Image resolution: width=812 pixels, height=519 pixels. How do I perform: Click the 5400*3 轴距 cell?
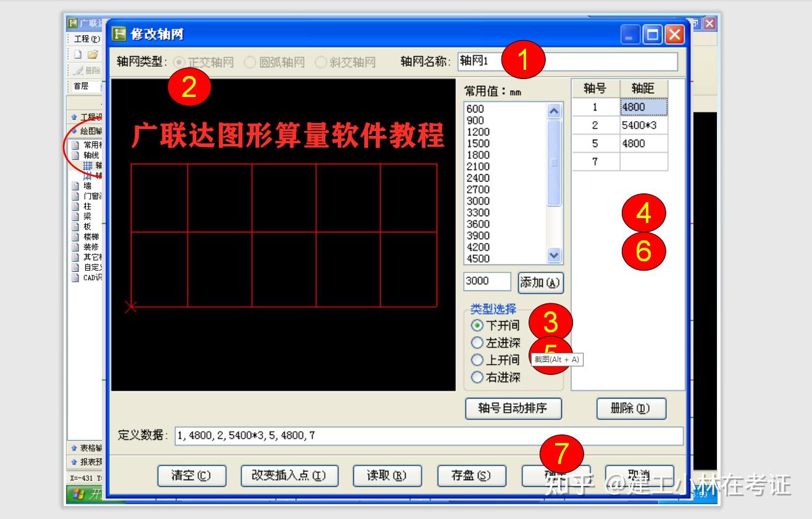[x=643, y=125]
